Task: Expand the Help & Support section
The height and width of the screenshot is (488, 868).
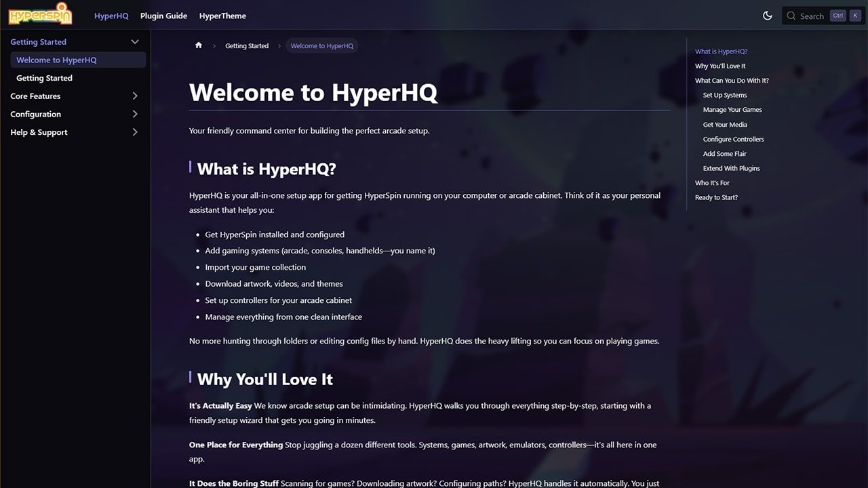Action: 134,132
